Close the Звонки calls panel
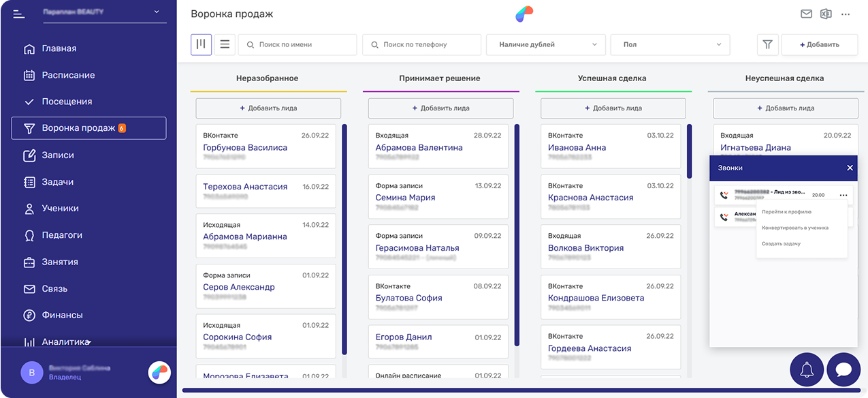Image resolution: width=868 pixels, height=398 pixels. coord(849,168)
